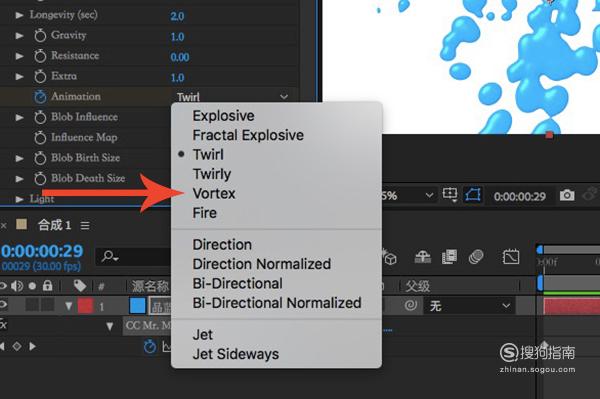Click Resistance value 0.00
600x399 pixels.
coord(180,57)
